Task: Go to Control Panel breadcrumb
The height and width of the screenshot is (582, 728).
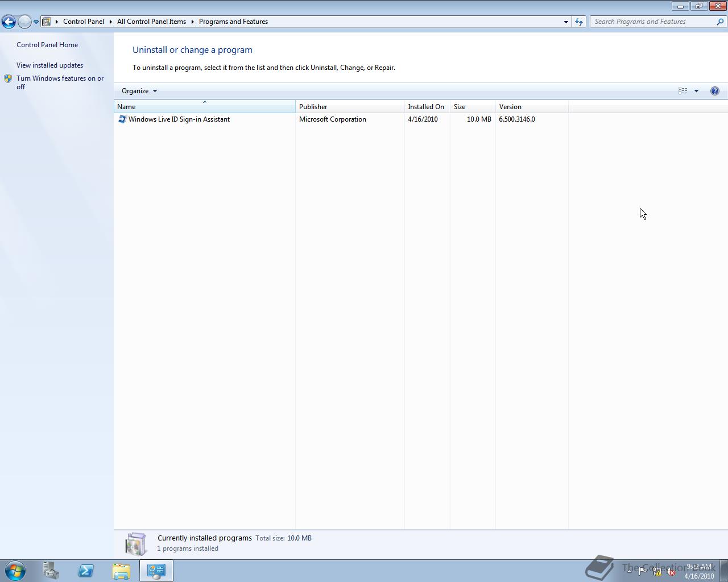Action: point(84,22)
